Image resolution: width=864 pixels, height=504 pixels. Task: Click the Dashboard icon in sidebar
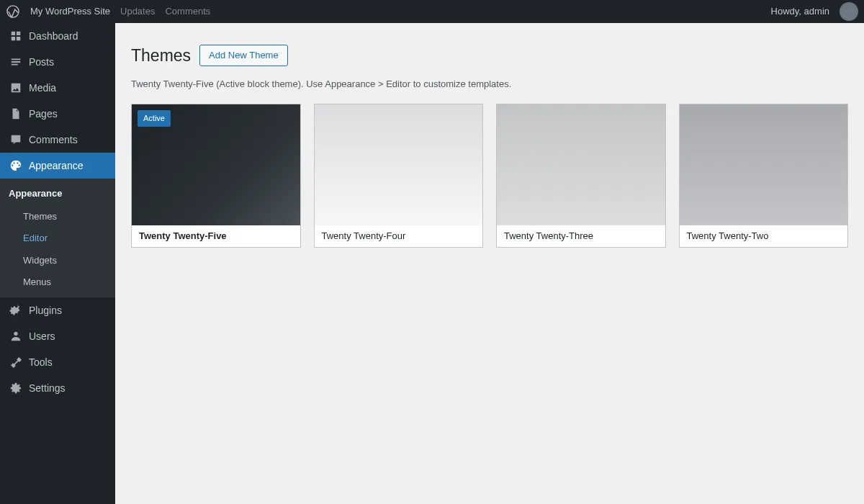(x=16, y=36)
